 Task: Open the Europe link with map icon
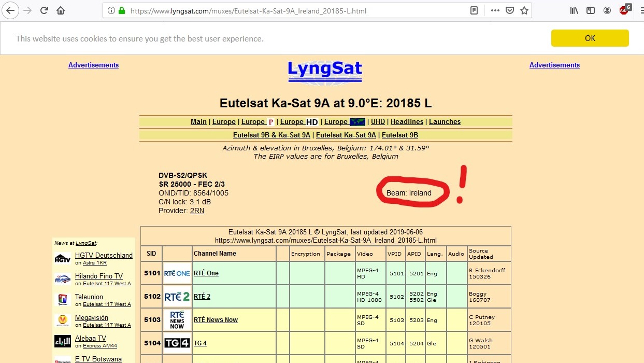pos(345,121)
